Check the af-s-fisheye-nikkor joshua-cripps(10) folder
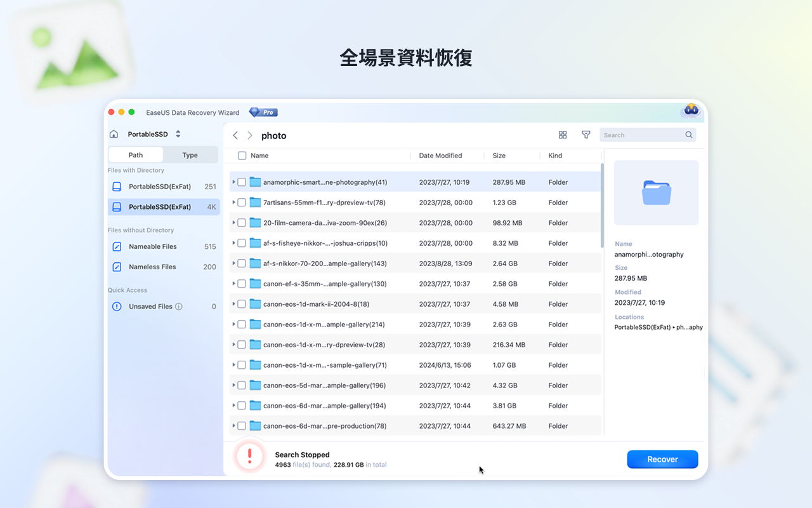The height and width of the screenshot is (508, 812). tap(242, 243)
